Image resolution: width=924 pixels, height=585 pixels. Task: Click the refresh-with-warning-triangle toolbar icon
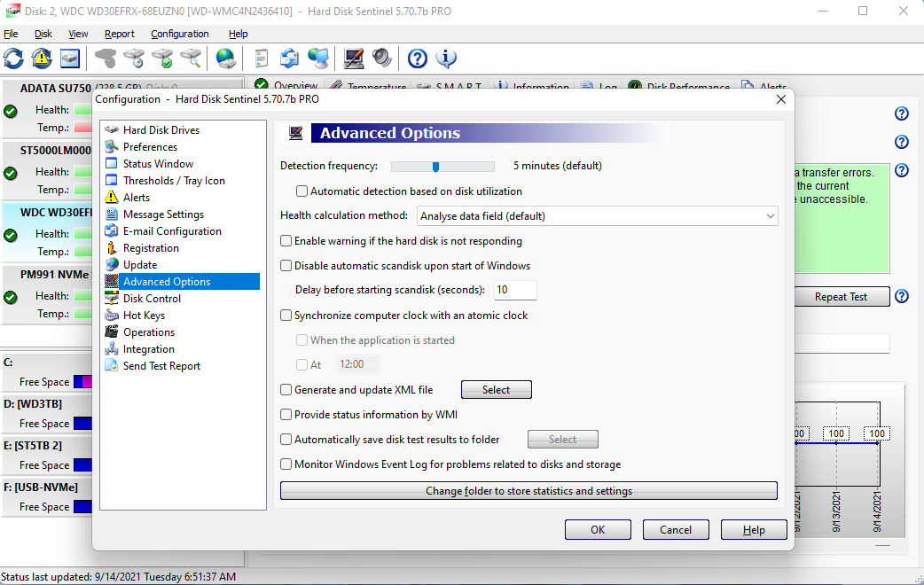pyautogui.click(x=42, y=58)
